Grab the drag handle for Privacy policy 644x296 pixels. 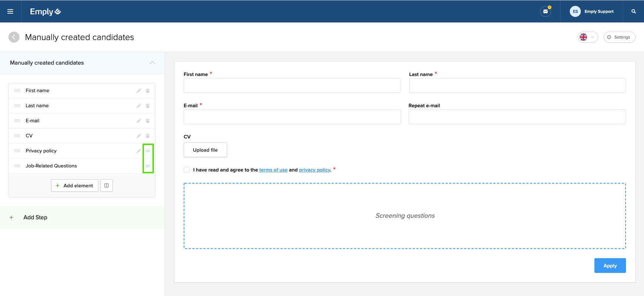[x=17, y=151]
